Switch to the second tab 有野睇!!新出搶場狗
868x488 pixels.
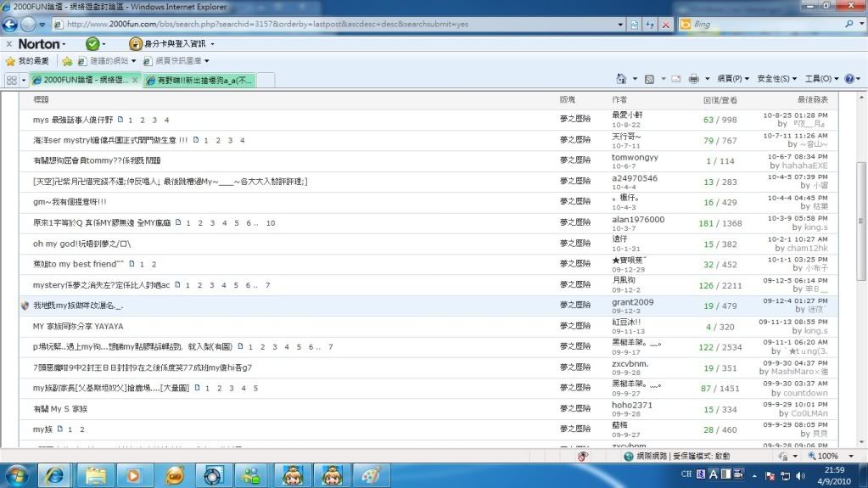coord(198,81)
